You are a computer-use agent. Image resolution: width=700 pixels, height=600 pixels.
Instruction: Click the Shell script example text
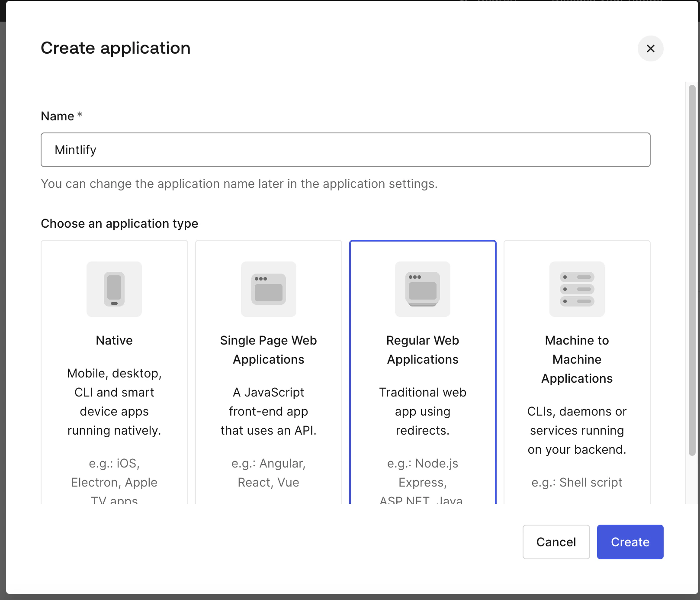pos(577,482)
